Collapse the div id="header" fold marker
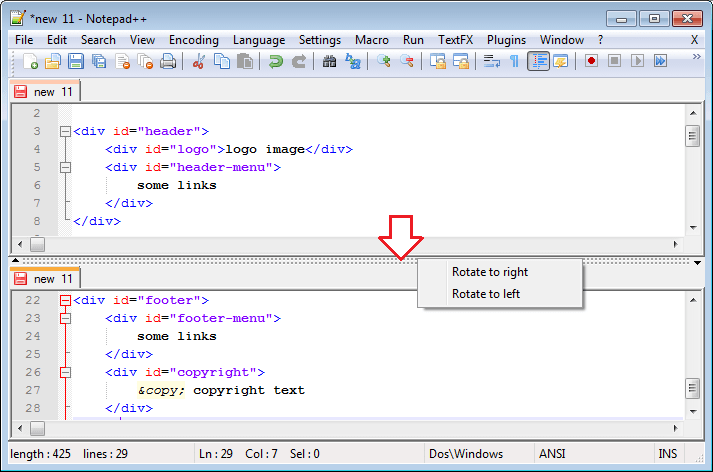The height and width of the screenshot is (472, 713). coord(65,131)
